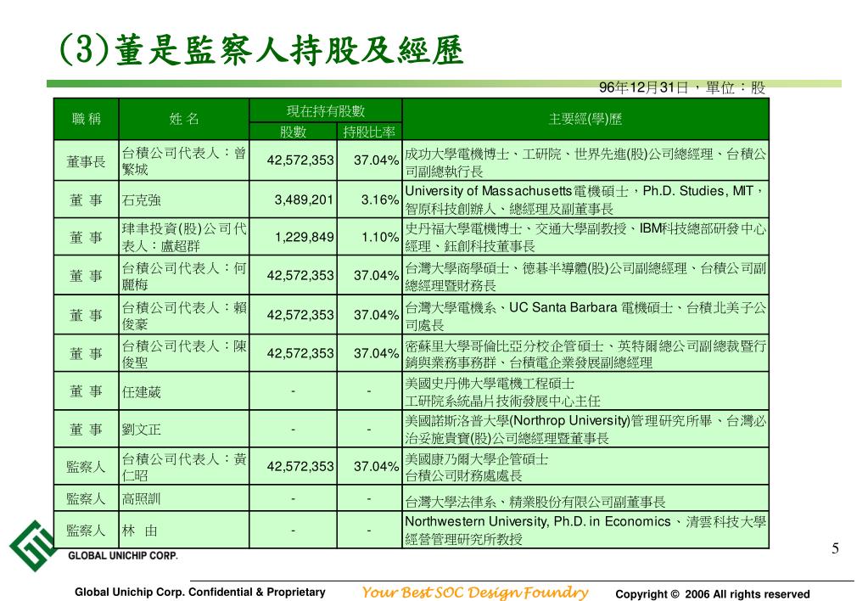Select name cell 任建葳

pos(184,391)
